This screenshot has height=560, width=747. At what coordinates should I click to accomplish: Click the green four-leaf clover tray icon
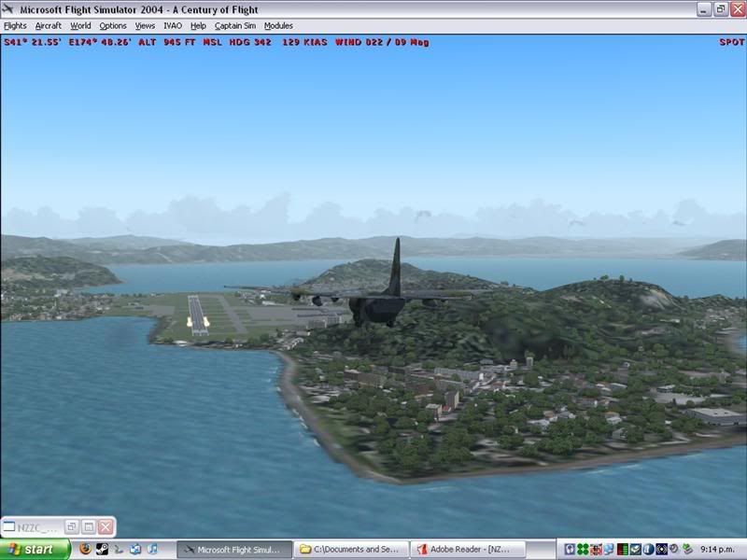click(x=583, y=550)
